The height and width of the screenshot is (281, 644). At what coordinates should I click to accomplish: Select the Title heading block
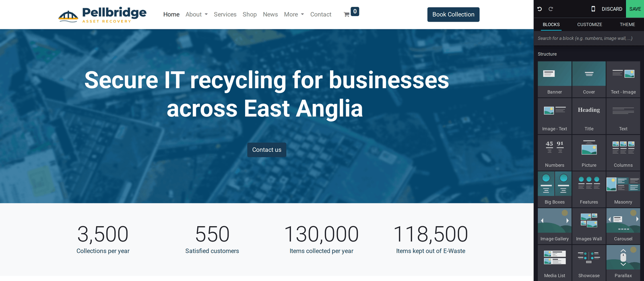(x=589, y=116)
